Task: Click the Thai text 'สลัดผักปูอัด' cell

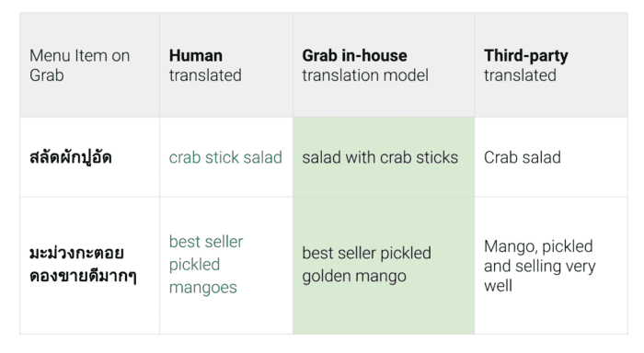Action: (89, 157)
